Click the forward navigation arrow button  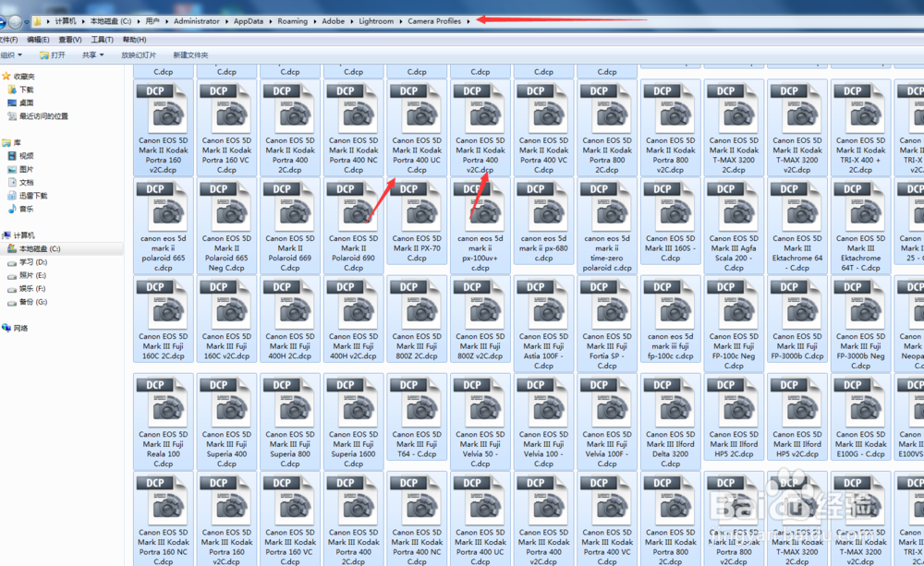click(15, 22)
